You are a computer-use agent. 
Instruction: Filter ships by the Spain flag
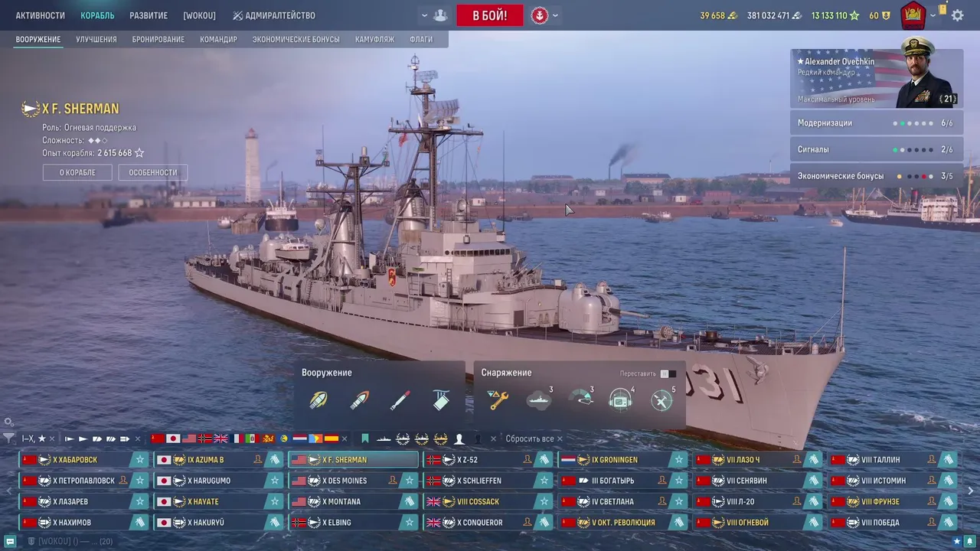pyautogui.click(x=331, y=439)
